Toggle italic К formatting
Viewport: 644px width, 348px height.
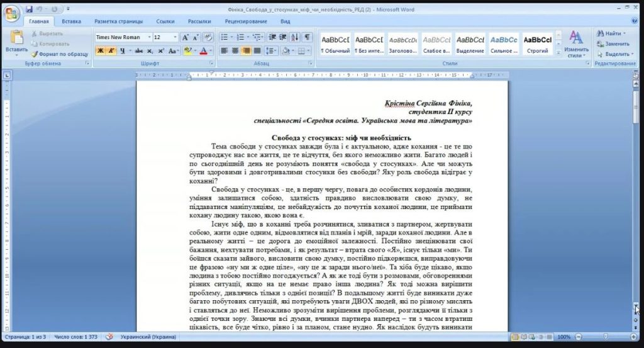pos(111,50)
